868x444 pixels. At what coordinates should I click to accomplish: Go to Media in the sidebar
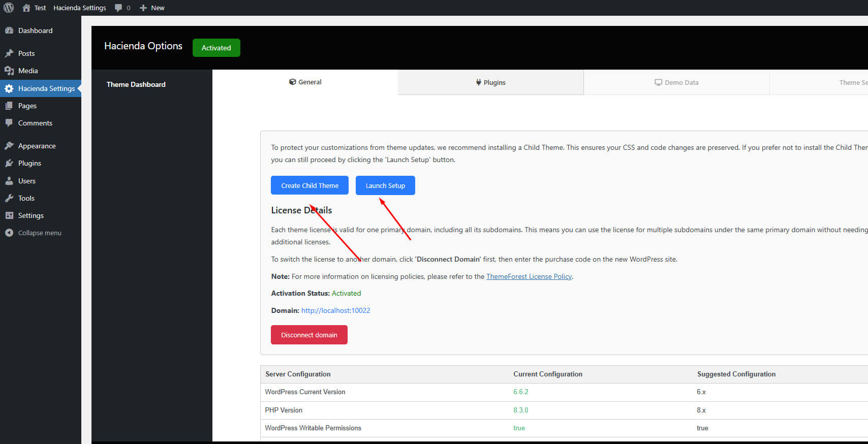point(41,71)
